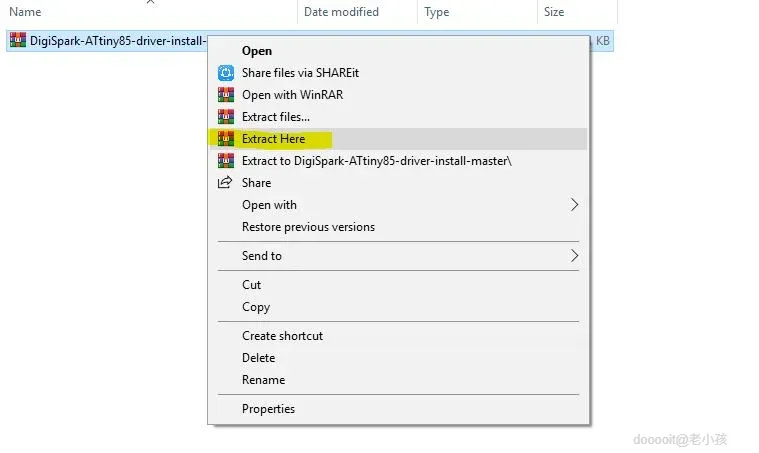Open Properties from the context menu

(x=268, y=409)
